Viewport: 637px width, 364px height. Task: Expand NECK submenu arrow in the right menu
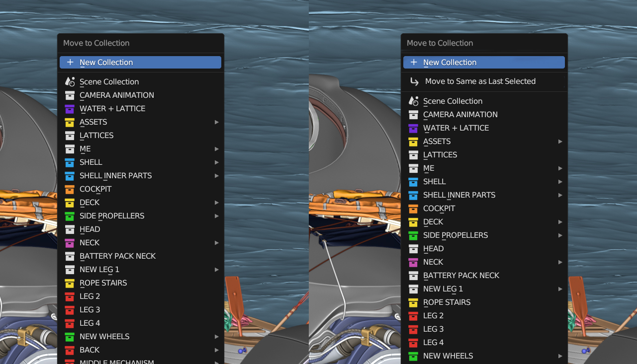tap(560, 262)
